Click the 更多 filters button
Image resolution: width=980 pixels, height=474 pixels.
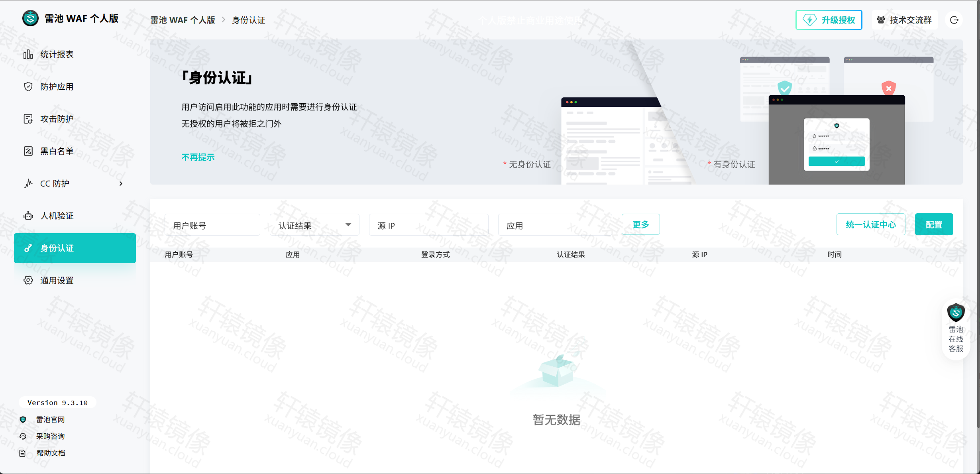(640, 224)
